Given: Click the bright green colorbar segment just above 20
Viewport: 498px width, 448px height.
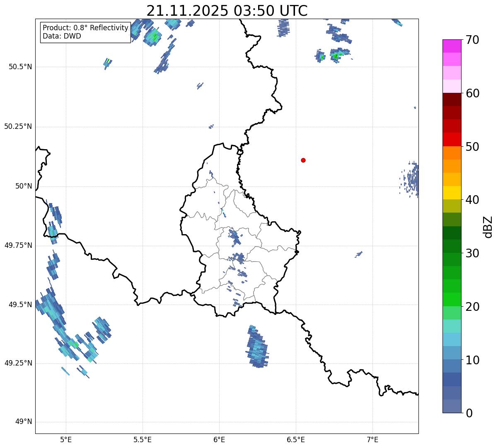Looking at the screenshot, I should [x=452, y=300].
